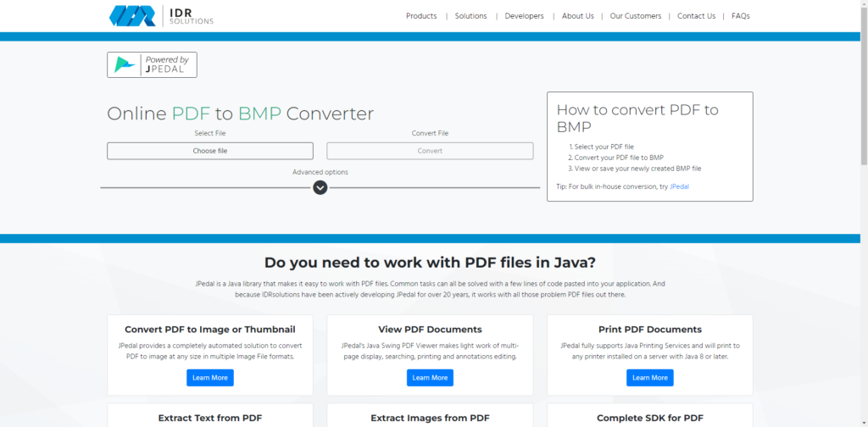
Task: Open the Developers menu
Action: [x=524, y=16]
